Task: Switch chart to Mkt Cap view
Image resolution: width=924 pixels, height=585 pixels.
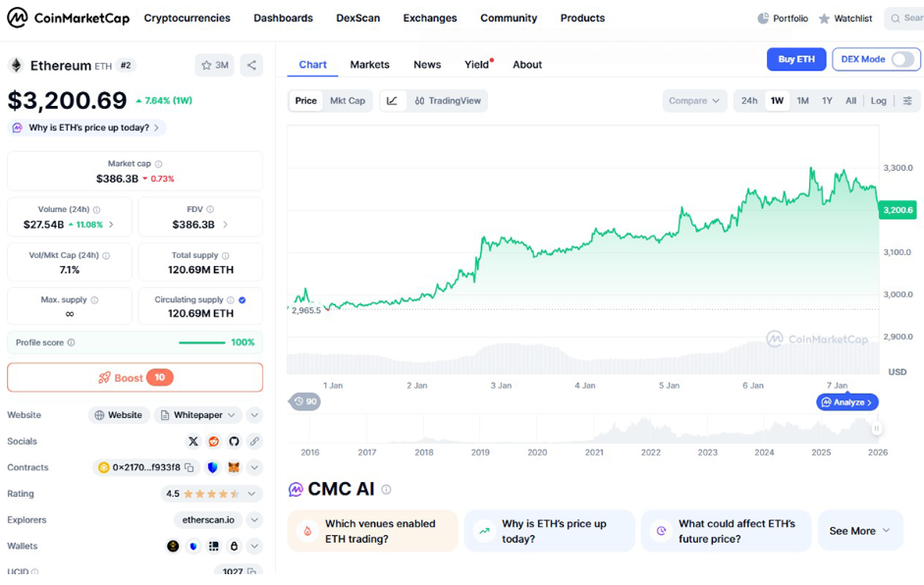Action: click(x=347, y=101)
